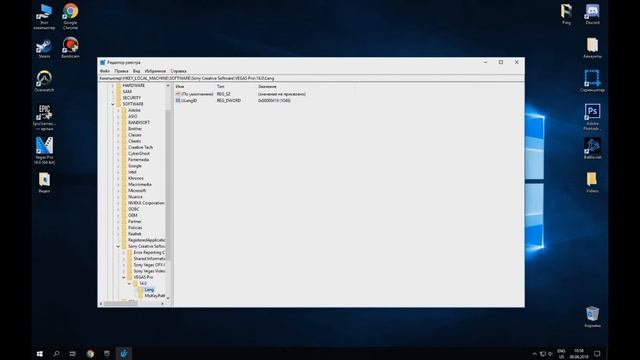Launch the Скриншотер desktop shortcut
Image resolution: width=640 pixels, height=360 pixels.
coord(592,80)
